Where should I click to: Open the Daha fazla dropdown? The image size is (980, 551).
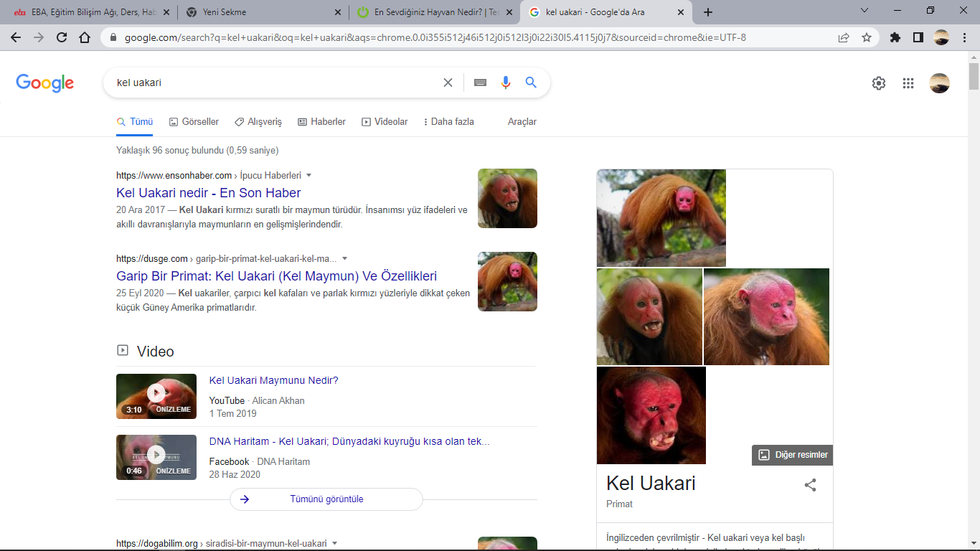[x=448, y=121]
